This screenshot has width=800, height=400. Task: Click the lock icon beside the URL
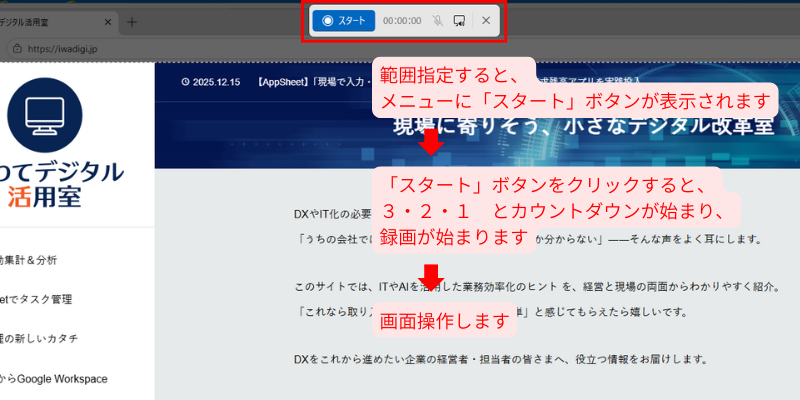(x=17, y=49)
